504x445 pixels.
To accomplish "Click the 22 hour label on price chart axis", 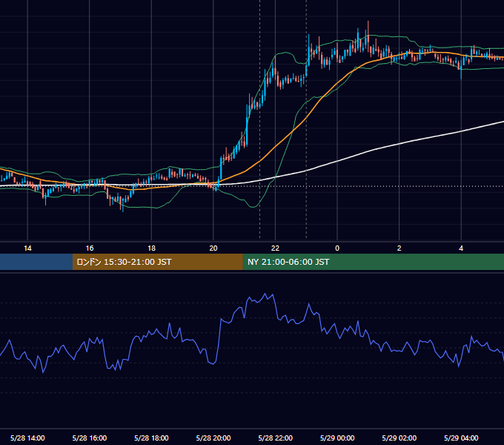I will tap(275, 248).
